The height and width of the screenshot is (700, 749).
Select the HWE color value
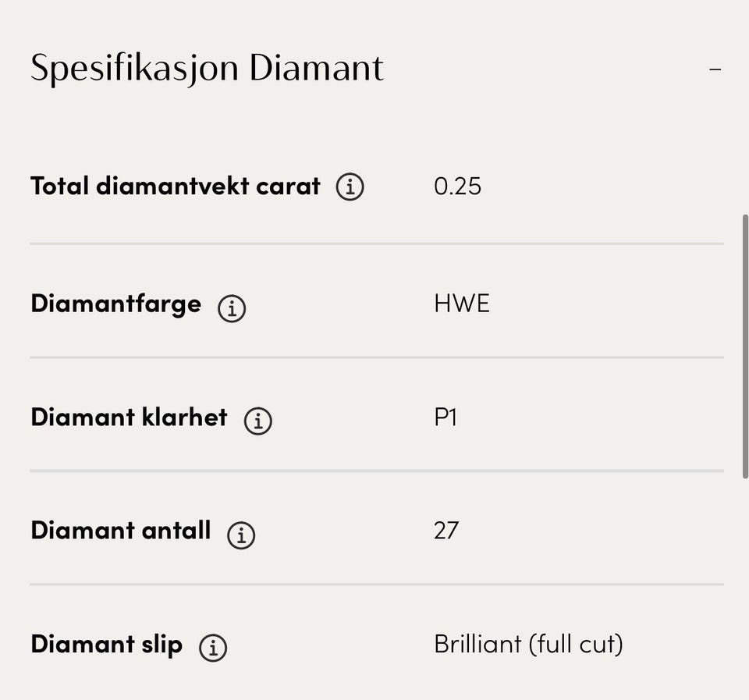462,304
